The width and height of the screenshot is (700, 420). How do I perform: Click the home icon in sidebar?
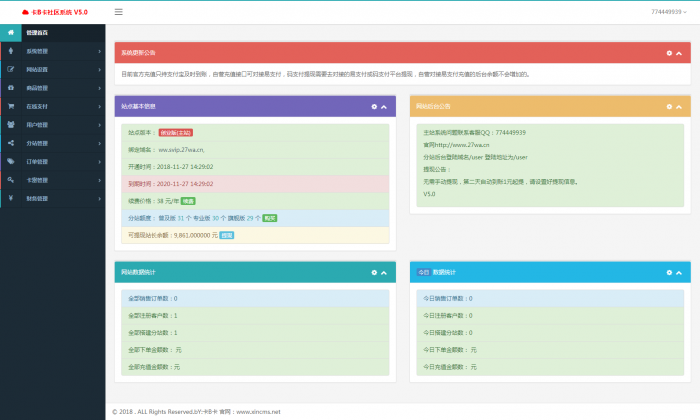(x=10, y=32)
